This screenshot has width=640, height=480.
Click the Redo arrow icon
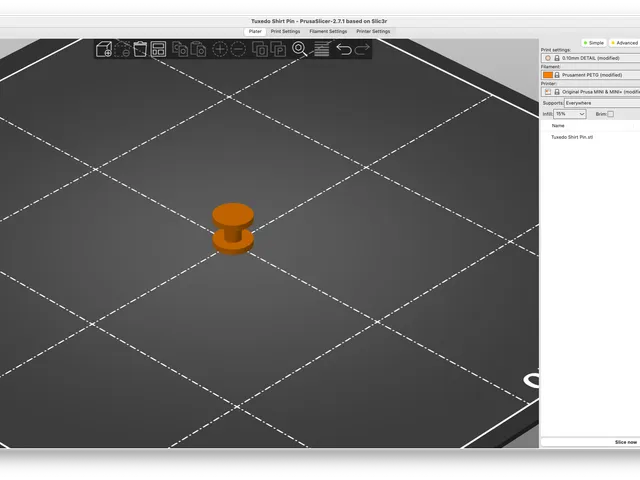[x=362, y=49]
